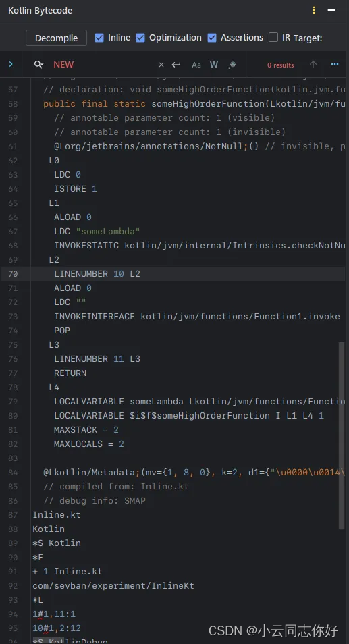Click the @Lkotlin/Metadata annotation line
This screenshot has width=349, height=644.
[x=194, y=473]
